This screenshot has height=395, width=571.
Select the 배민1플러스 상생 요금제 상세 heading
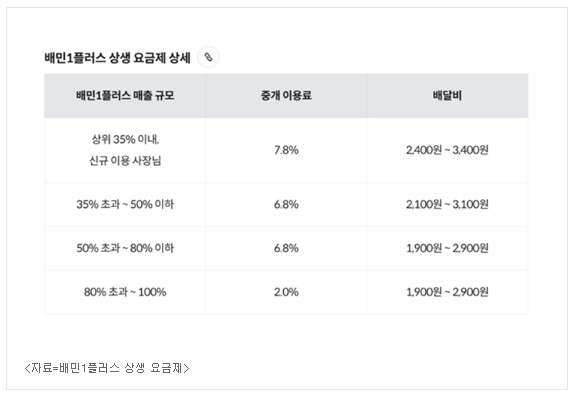pyautogui.click(x=117, y=58)
